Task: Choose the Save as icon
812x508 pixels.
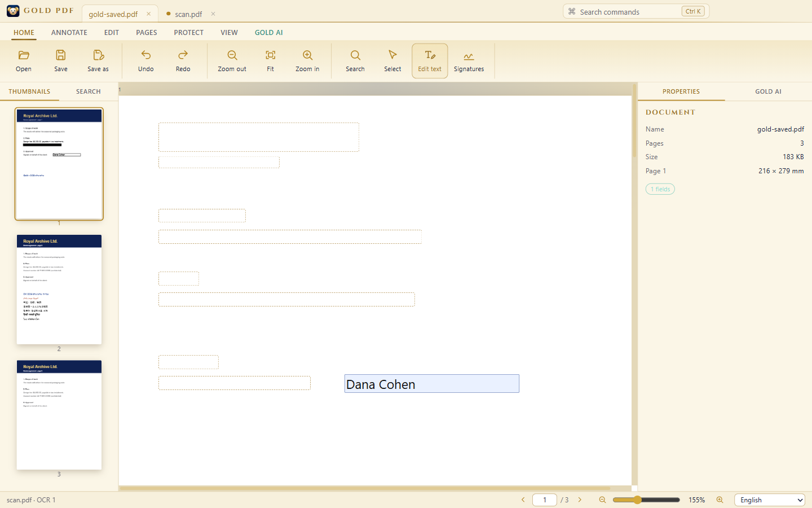Action: click(x=98, y=55)
